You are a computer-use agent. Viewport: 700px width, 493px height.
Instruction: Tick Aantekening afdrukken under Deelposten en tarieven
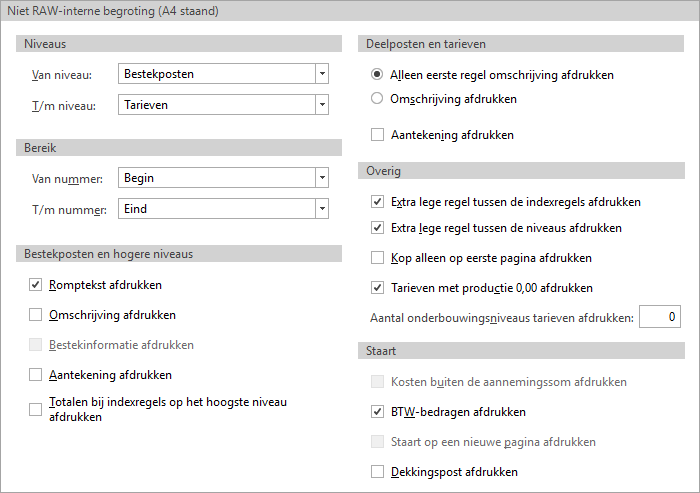377,134
